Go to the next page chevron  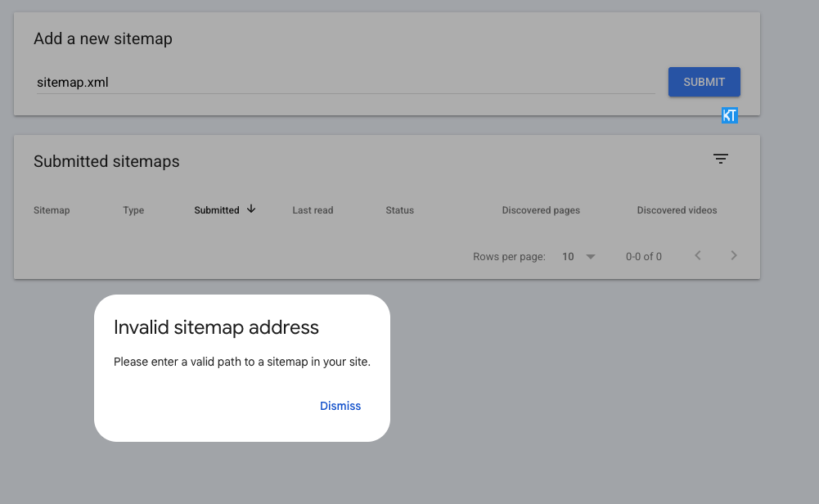pyautogui.click(x=734, y=255)
